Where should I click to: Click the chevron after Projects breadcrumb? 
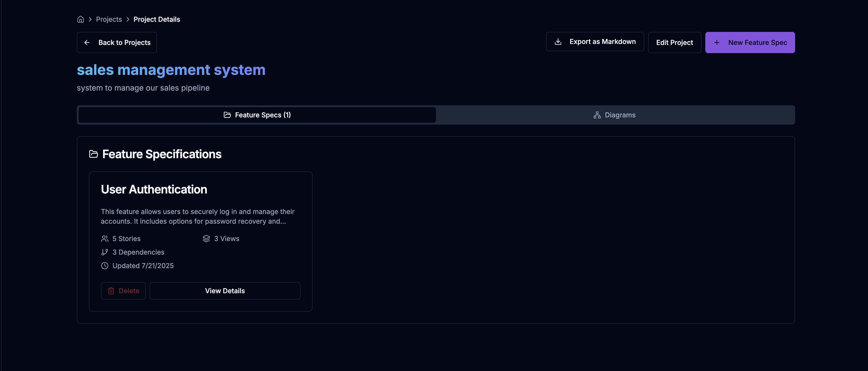coord(128,19)
